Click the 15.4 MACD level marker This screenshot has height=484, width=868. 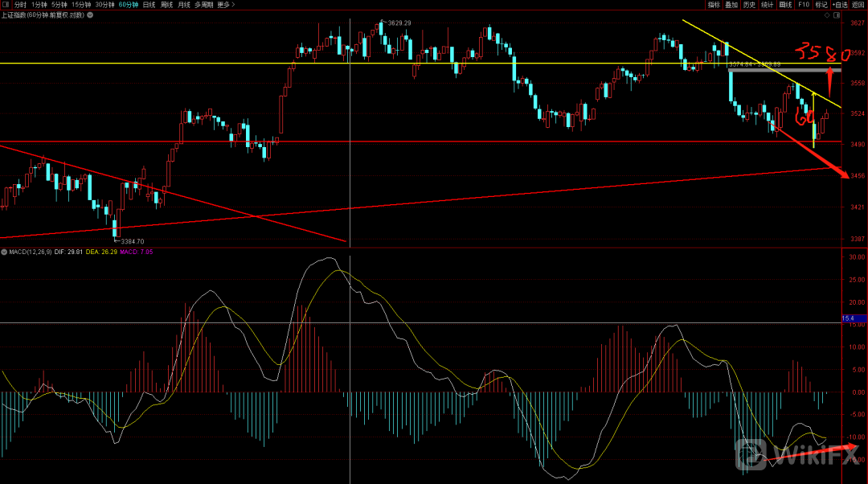pos(848,319)
